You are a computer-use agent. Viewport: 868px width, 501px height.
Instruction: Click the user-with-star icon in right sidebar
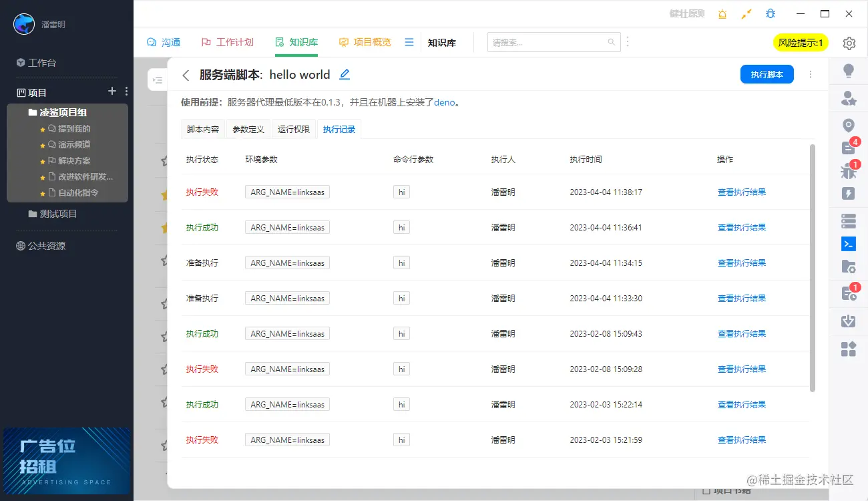coord(849,99)
